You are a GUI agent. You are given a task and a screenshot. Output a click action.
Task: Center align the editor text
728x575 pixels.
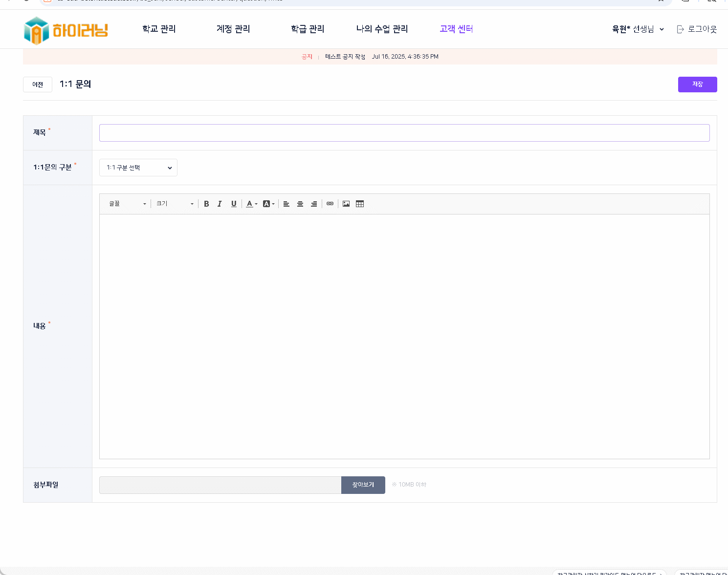[x=300, y=204]
